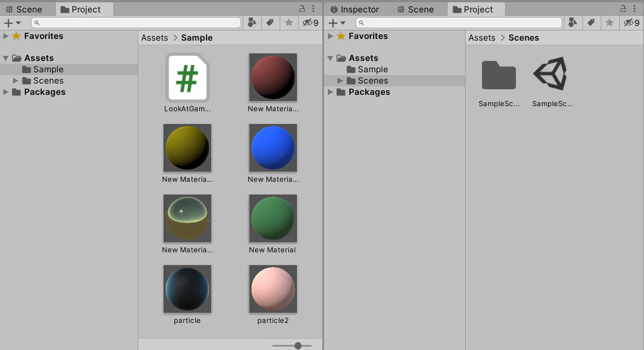The height and width of the screenshot is (350, 644).
Task: Select Packages row in right tree
Action: [x=395, y=92]
